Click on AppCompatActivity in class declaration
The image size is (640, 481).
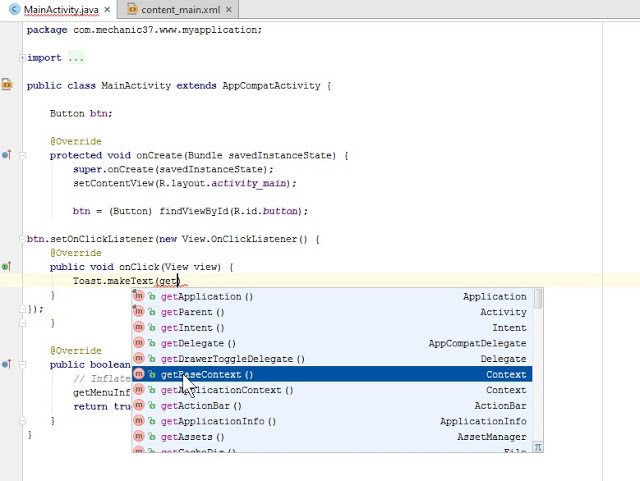click(271, 86)
